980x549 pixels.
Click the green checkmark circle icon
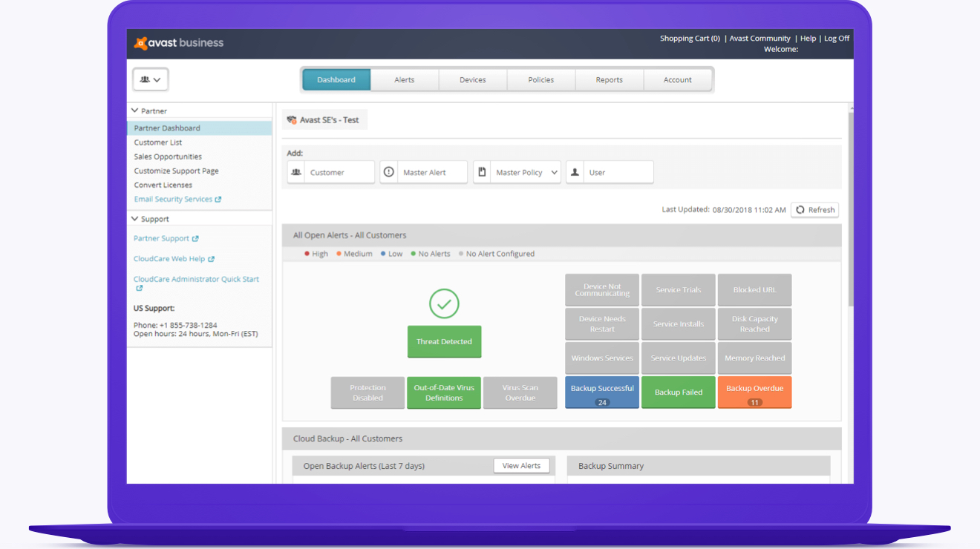click(444, 303)
